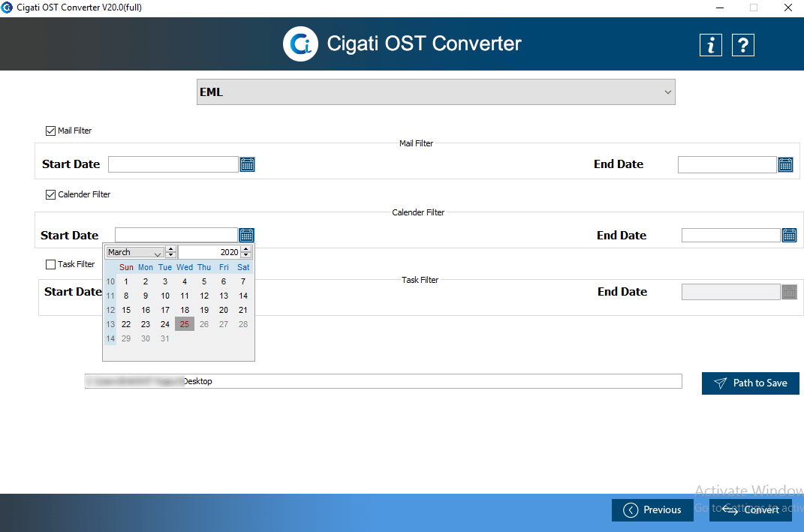Click Task Filter End Date calendar icon
The image size is (804, 532).
pos(789,292)
